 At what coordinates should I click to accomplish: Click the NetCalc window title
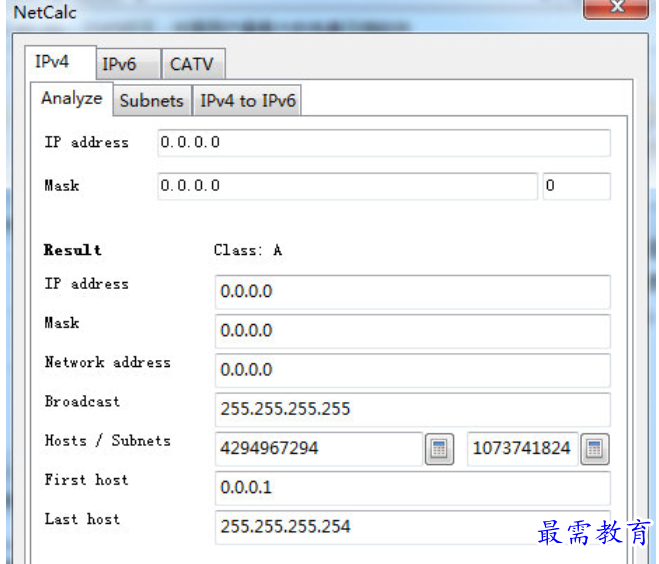point(45,12)
